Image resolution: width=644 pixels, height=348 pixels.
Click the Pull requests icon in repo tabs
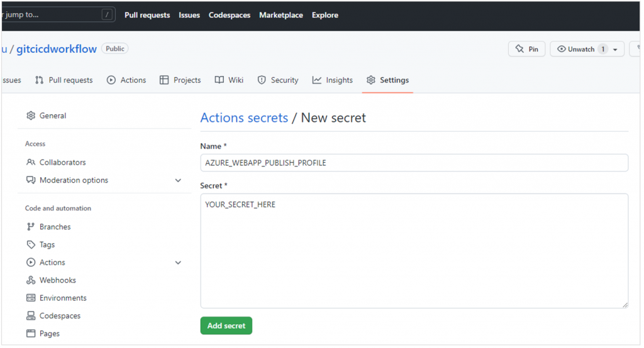(39, 80)
